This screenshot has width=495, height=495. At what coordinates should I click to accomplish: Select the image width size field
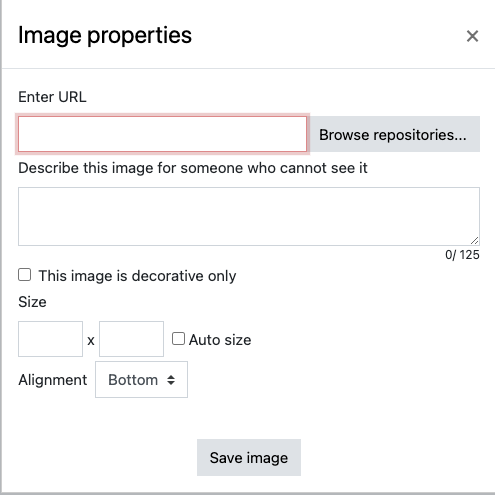click(50, 339)
